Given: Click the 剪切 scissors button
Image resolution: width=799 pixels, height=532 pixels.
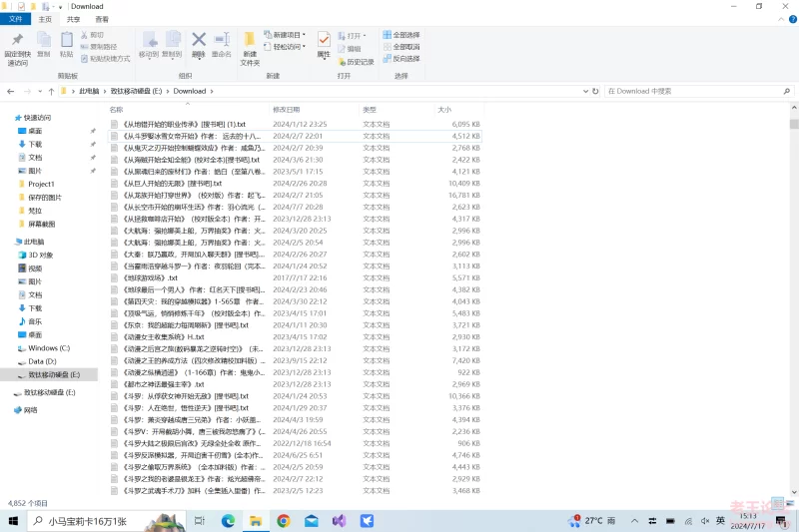Looking at the screenshot, I should point(92,35).
